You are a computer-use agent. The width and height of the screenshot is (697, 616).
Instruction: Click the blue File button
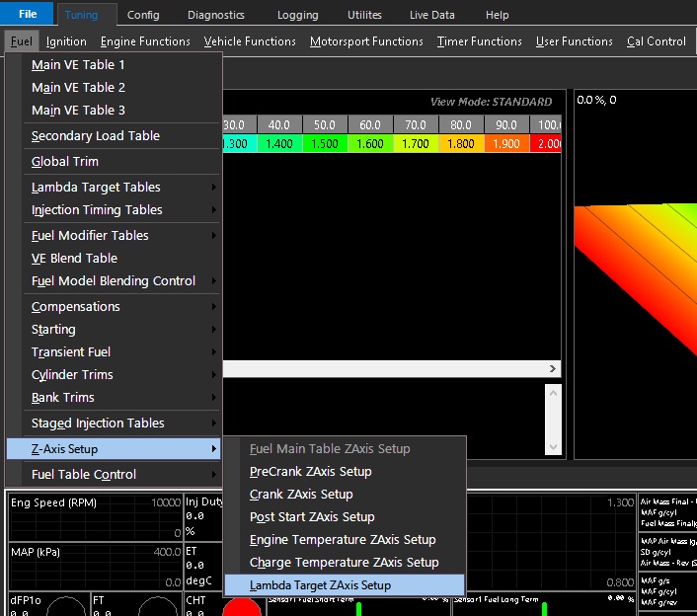28,14
